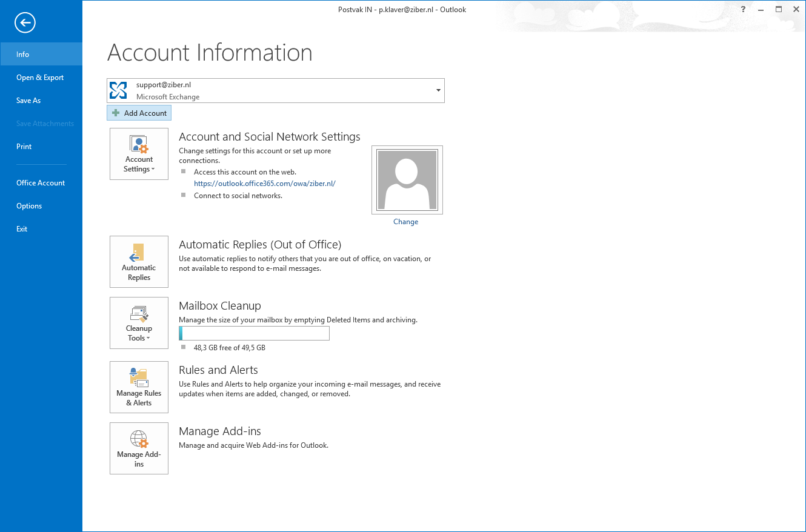Click the Mailbox Cleanup heading
This screenshot has height=532, width=806.
pos(220,306)
